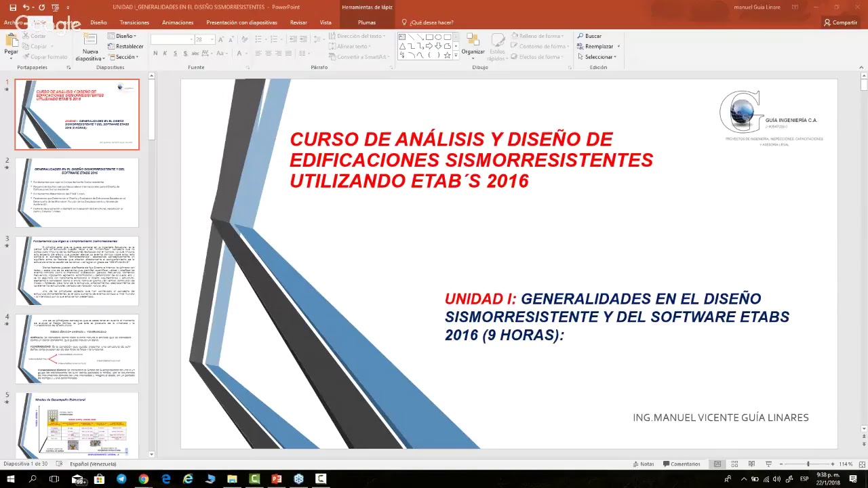Expand the shapes gallery more arrow

pos(457,56)
